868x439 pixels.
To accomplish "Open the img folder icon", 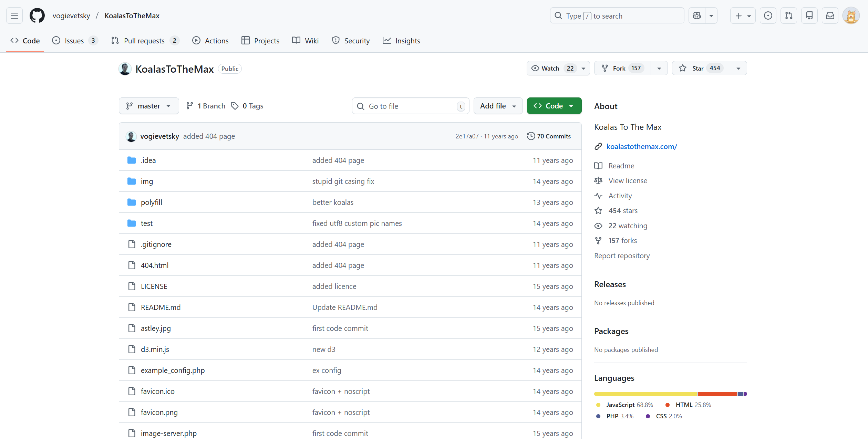I will [131, 181].
